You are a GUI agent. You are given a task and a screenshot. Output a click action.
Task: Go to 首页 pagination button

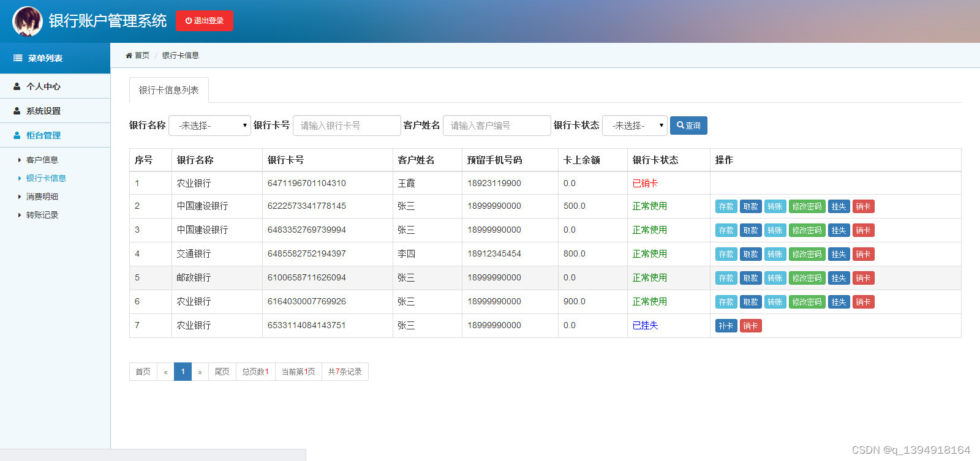click(143, 372)
